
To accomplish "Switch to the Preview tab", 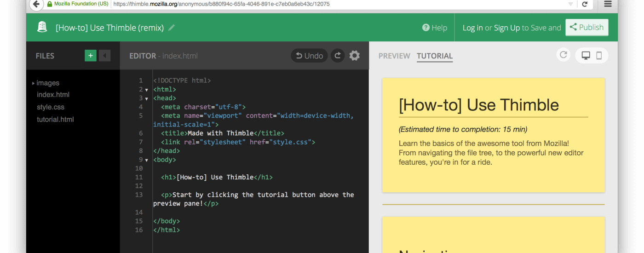I will [394, 56].
